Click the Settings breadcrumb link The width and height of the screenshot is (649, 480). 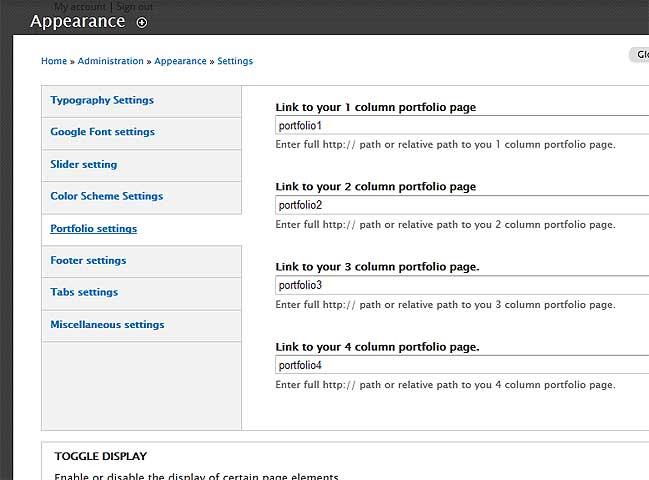tap(235, 61)
